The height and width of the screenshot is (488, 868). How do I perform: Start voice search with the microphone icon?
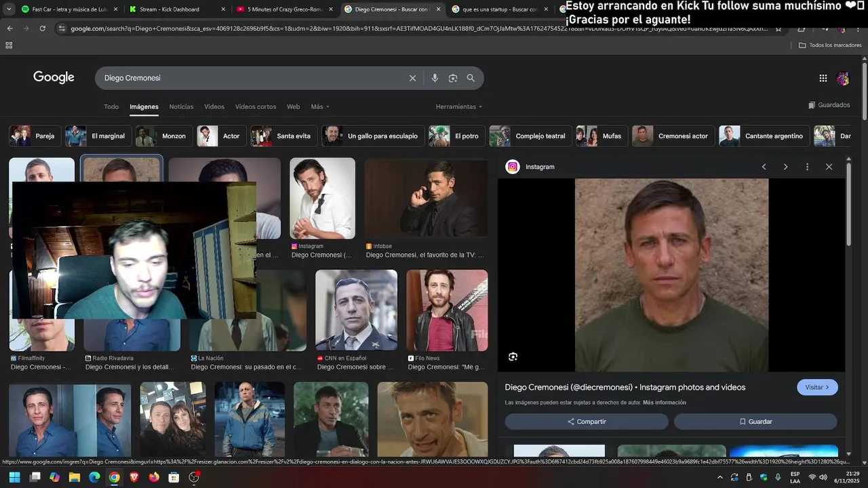(435, 78)
